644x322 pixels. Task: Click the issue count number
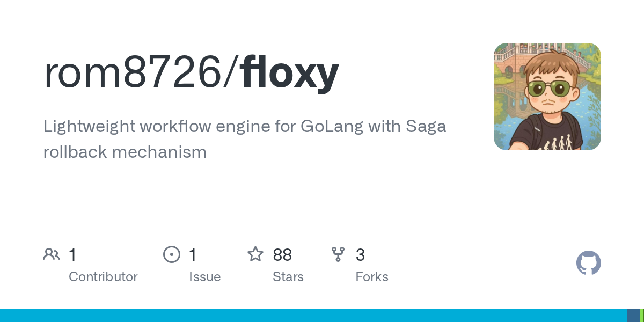pyautogui.click(x=193, y=255)
